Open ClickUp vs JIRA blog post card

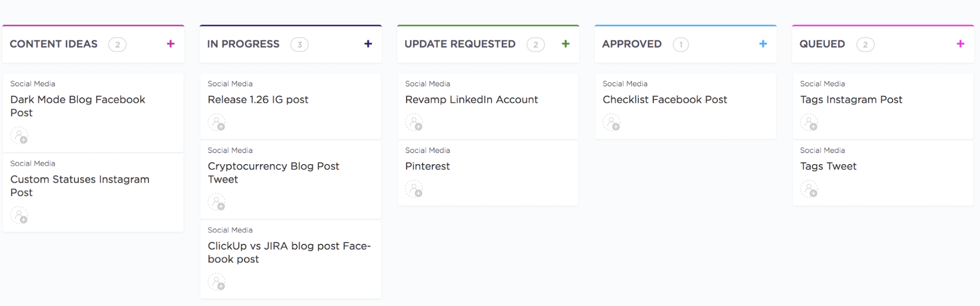(x=289, y=253)
